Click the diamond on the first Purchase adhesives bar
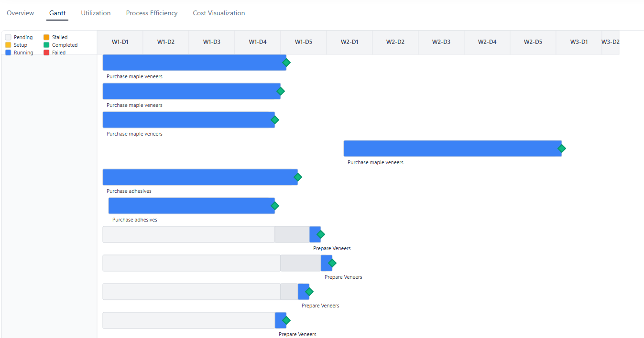Viewport: 644px width, 338px height. click(298, 177)
